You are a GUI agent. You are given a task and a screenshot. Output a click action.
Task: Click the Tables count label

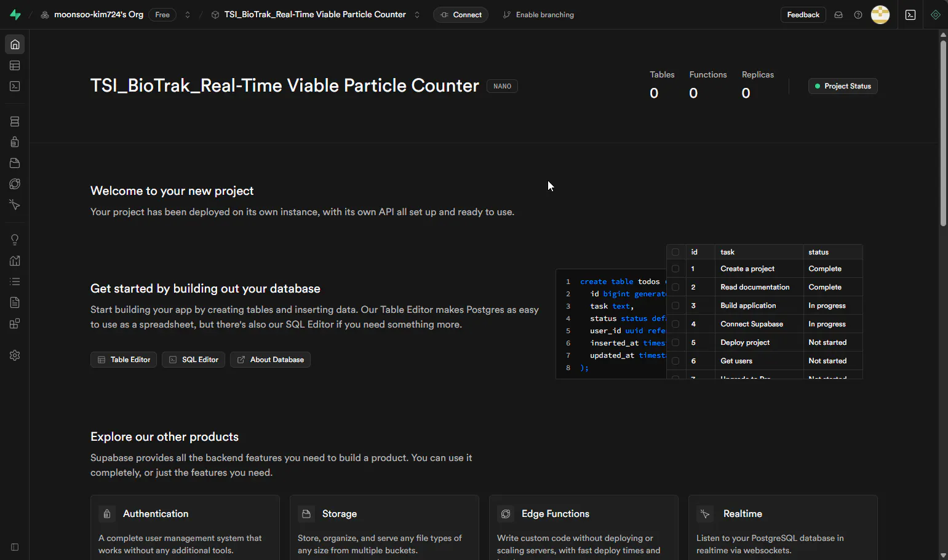662,74
